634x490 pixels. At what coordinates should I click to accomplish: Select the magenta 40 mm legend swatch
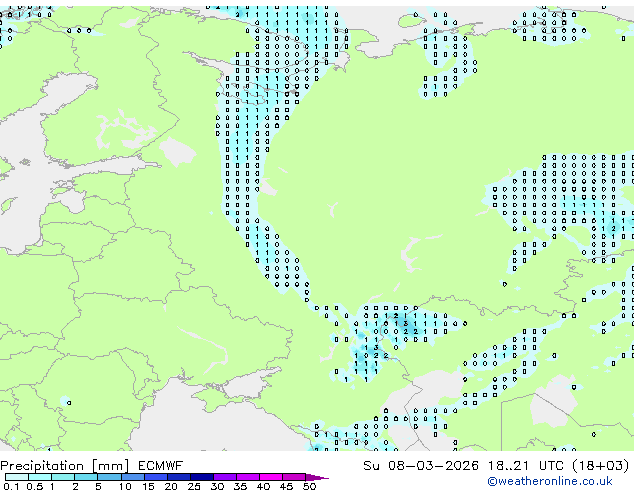tap(271, 477)
